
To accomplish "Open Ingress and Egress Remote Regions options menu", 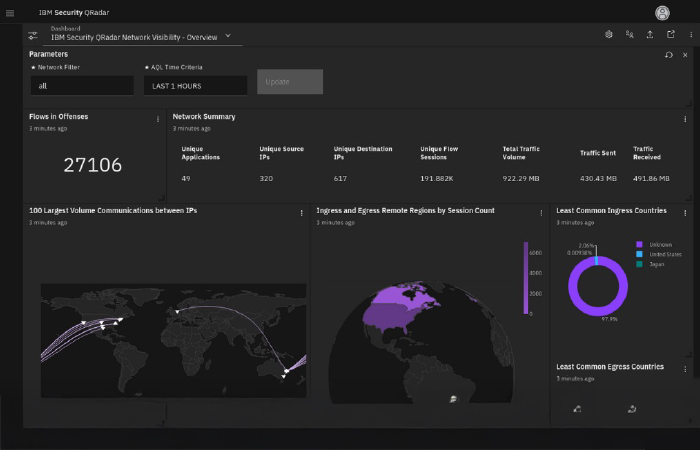I will [x=541, y=213].
